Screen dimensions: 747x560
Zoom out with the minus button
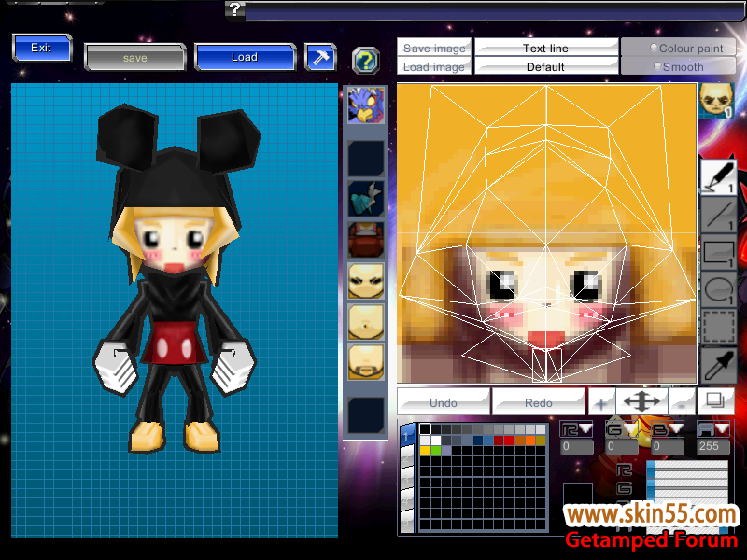point(682,403)
